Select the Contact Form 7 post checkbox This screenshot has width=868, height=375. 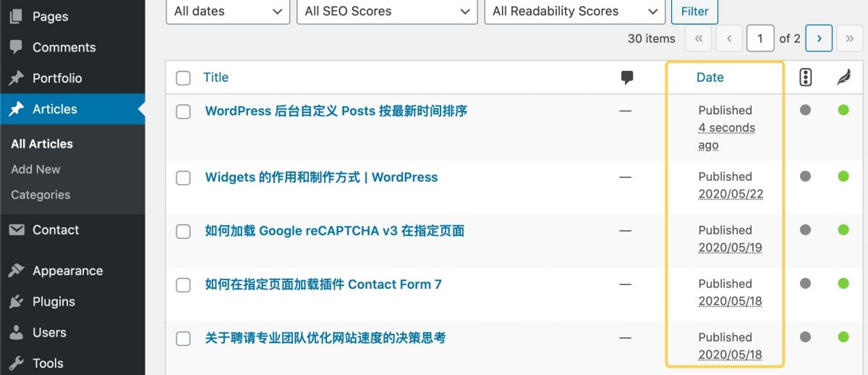click(x=184, y=285)
